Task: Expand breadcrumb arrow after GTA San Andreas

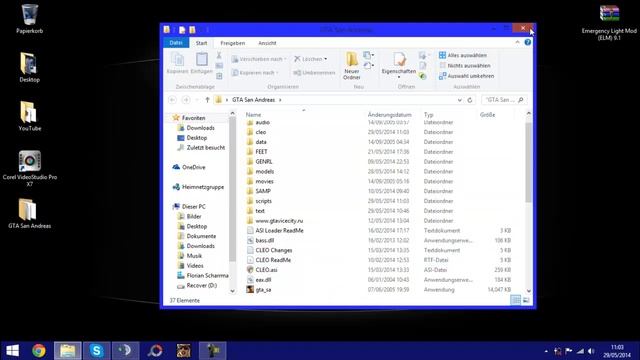Action: click(x=280, y=100)
